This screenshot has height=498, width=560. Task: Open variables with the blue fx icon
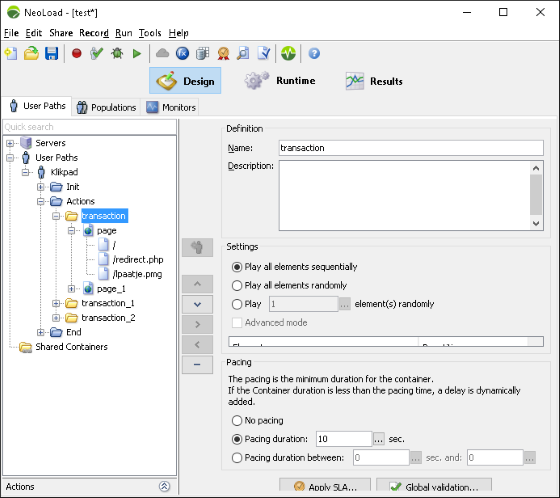pos(182,54)
